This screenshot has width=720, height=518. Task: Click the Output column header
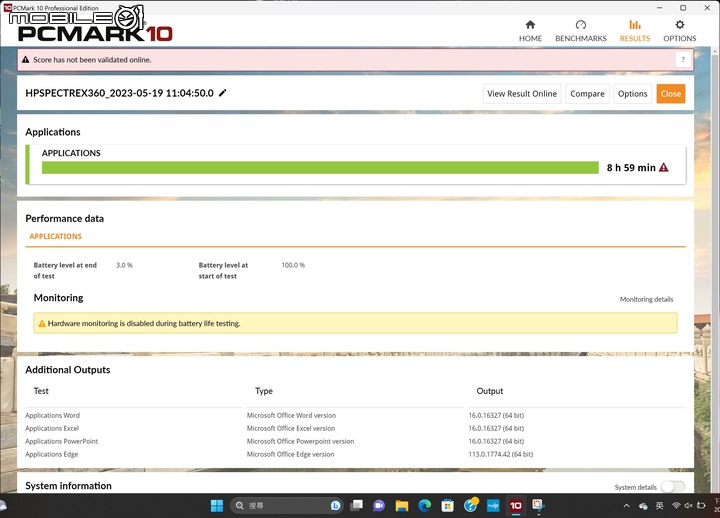[489, 391]
